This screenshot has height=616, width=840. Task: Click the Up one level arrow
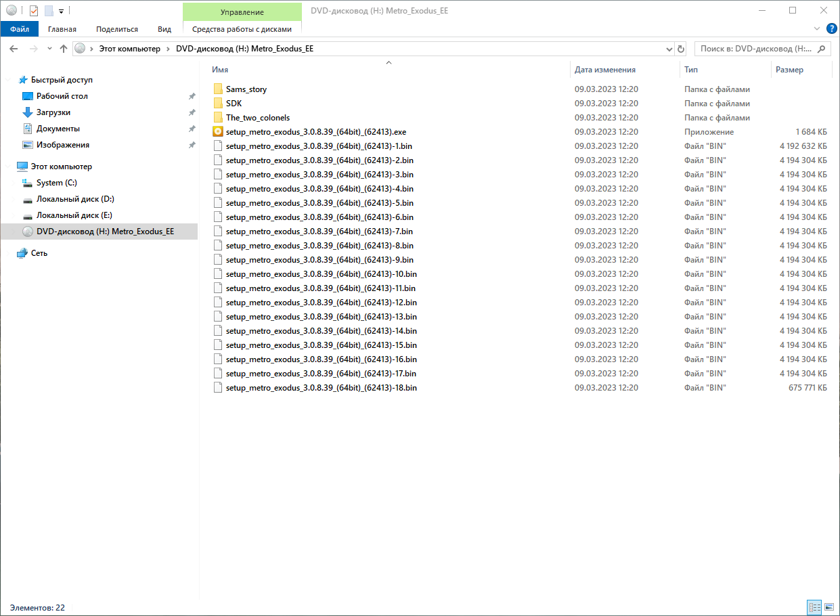[64, 49]
